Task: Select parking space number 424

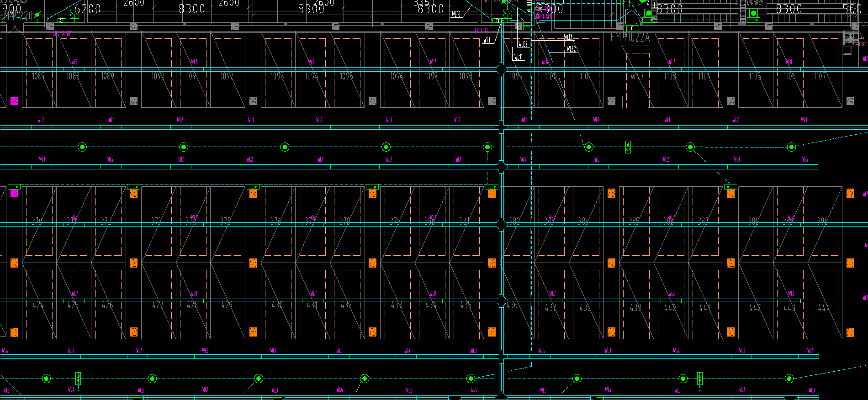Action: tap(38, 305)
